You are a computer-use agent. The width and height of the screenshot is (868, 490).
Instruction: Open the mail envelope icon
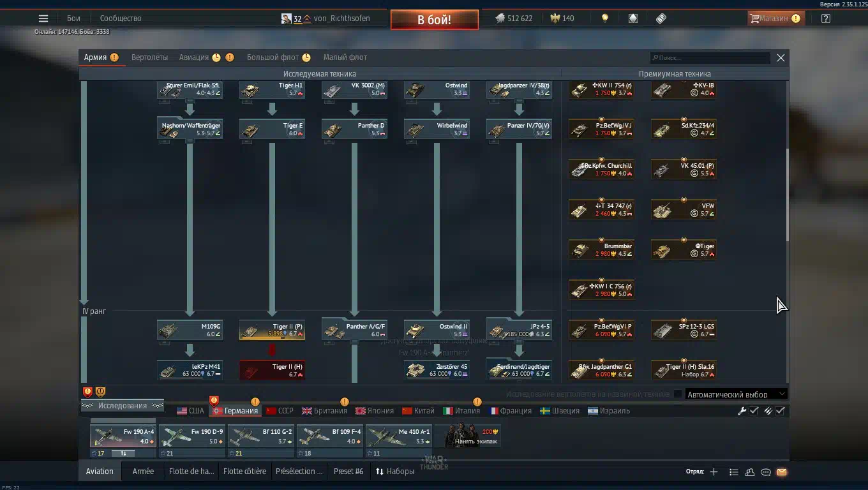click(782, 472)
